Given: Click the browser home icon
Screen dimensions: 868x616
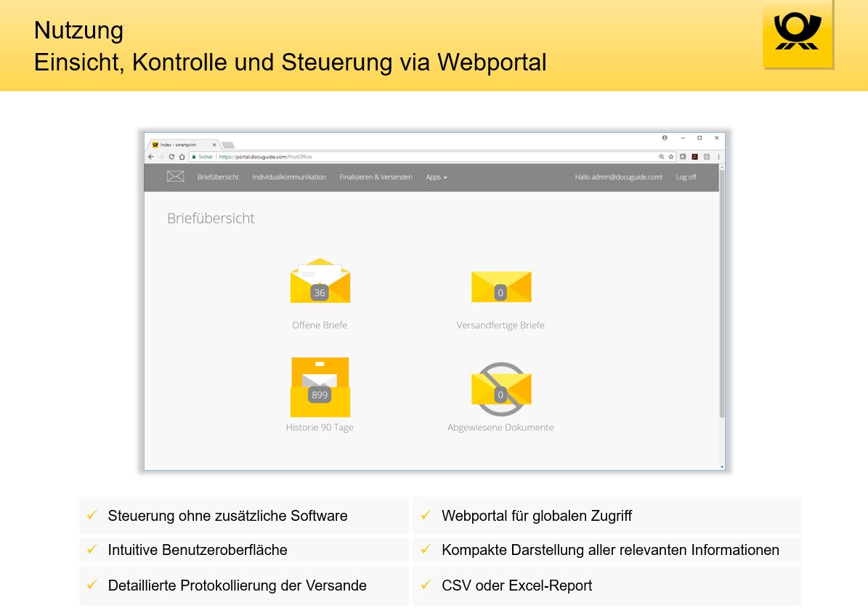Looking at the screenshot, I should (x=182, y=157).
